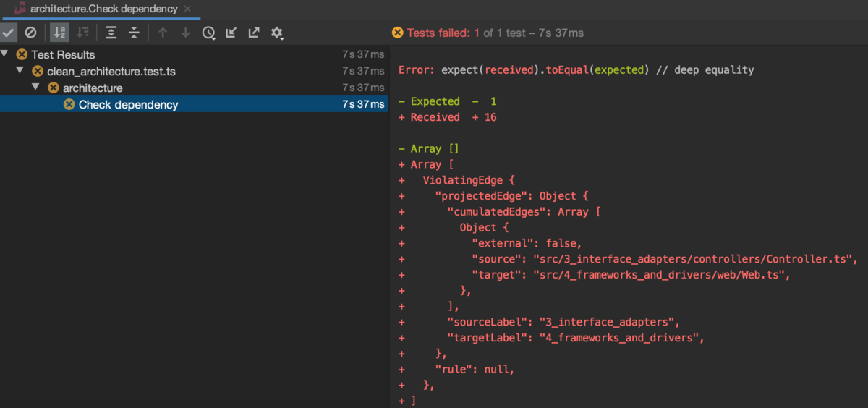Click the "projectedEdge": Object { line
Viewport: 868px width, 408px height.
512,195
